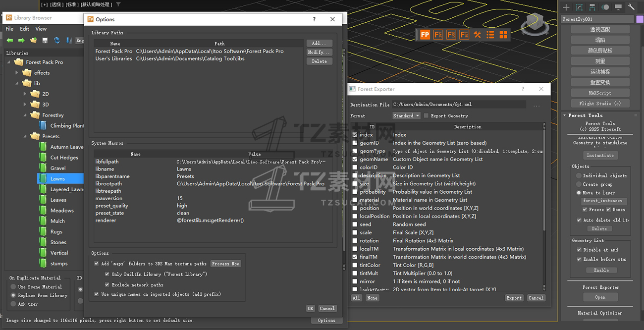
Task: Click the Delete button for Library Paths
Action: (x=319, y=61)
